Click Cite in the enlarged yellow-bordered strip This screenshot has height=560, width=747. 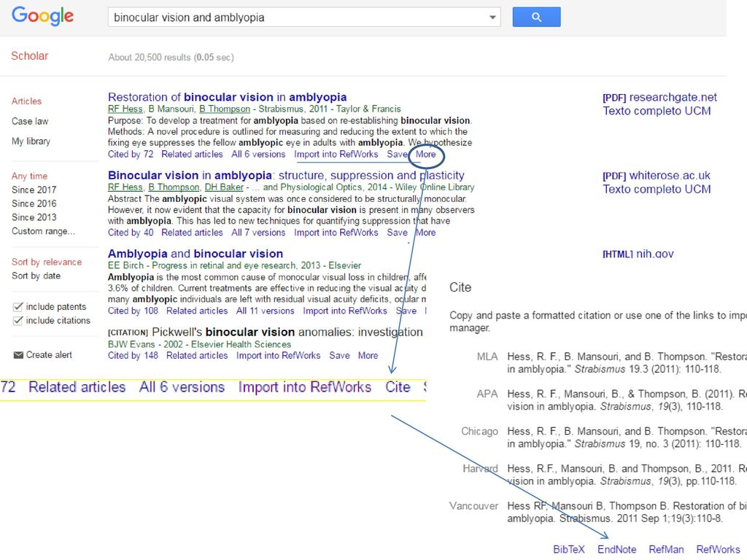coord(398,387)
